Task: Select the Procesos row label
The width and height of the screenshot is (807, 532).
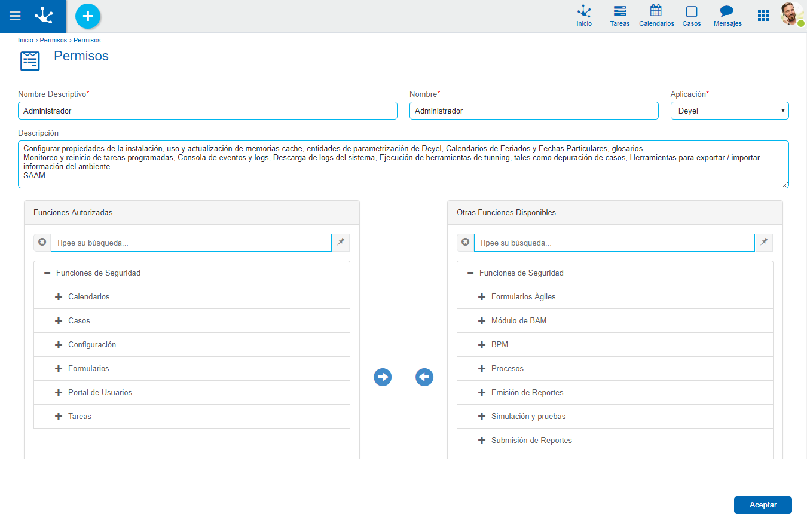Action: 508,369
